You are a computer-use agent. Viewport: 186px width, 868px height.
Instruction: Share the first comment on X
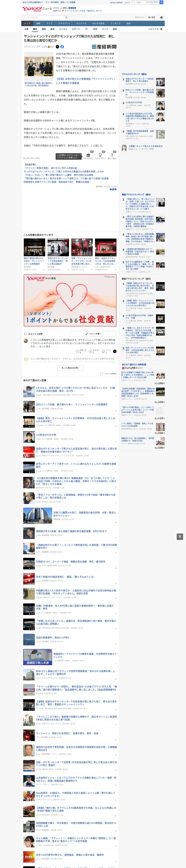coord(115,351)
